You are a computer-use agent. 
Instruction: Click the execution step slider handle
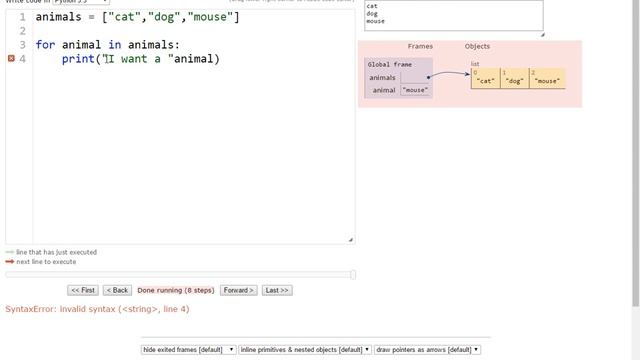[x=353, y=275]
